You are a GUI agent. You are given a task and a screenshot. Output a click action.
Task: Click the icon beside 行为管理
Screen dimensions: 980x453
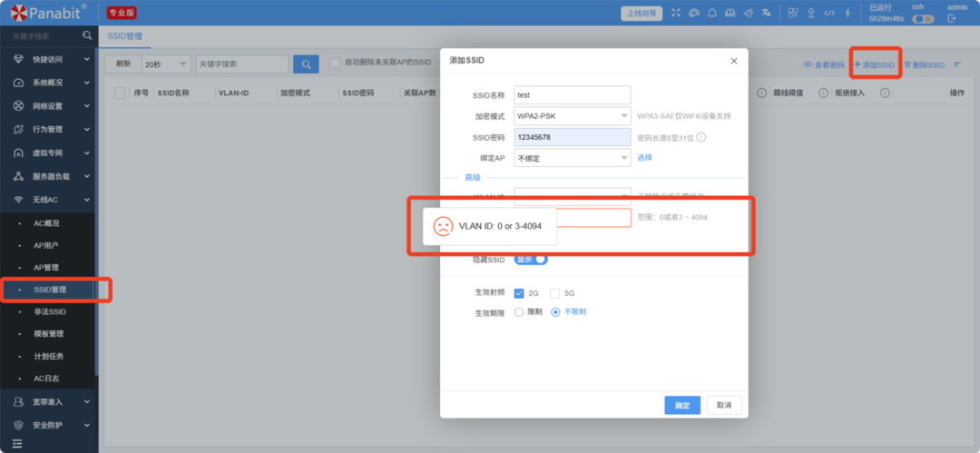[x=18, y=130]
